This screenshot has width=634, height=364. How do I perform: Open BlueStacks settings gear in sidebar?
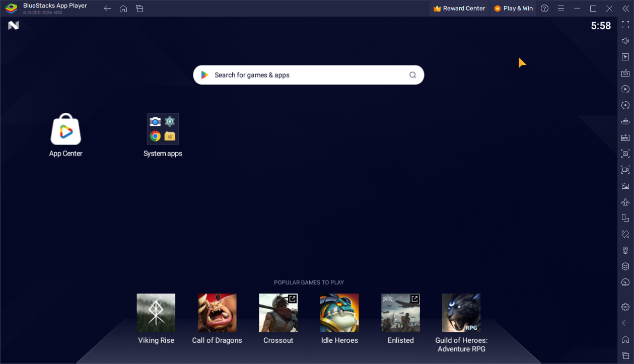click(625, 307)
